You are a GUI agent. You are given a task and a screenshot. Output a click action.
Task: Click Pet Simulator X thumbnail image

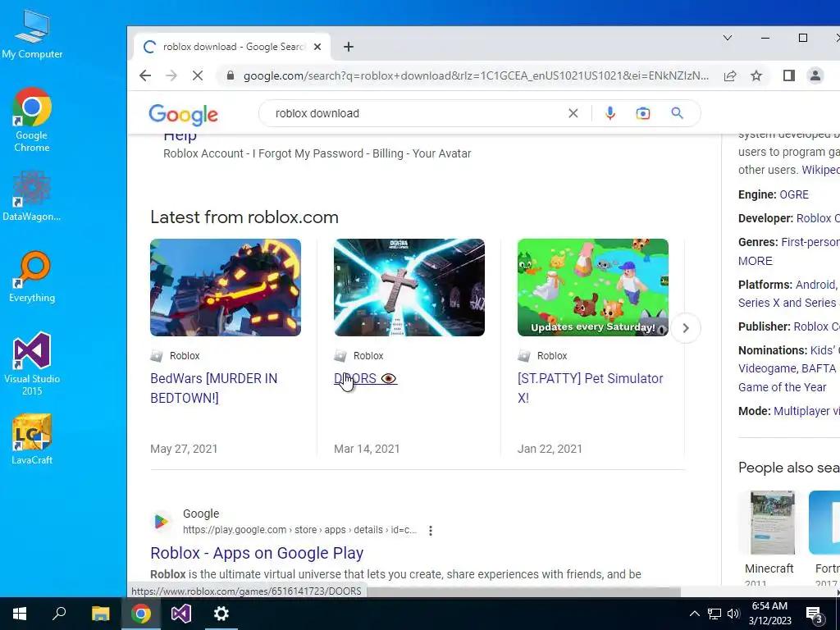coord(593,288)
